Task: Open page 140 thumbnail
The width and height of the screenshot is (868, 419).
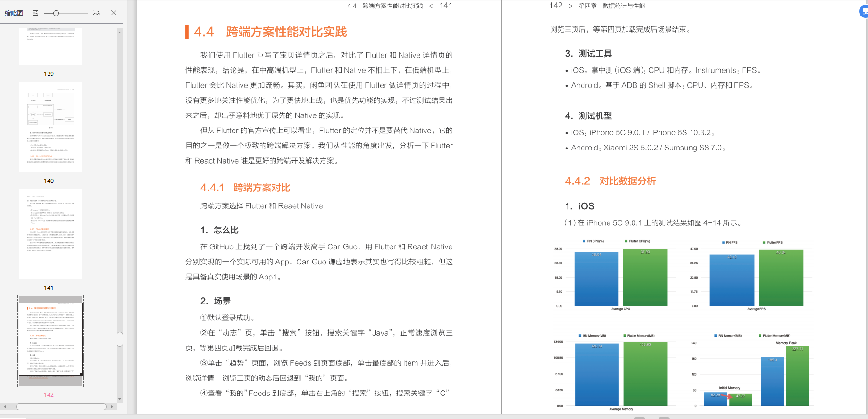Action: pos(50,127)
